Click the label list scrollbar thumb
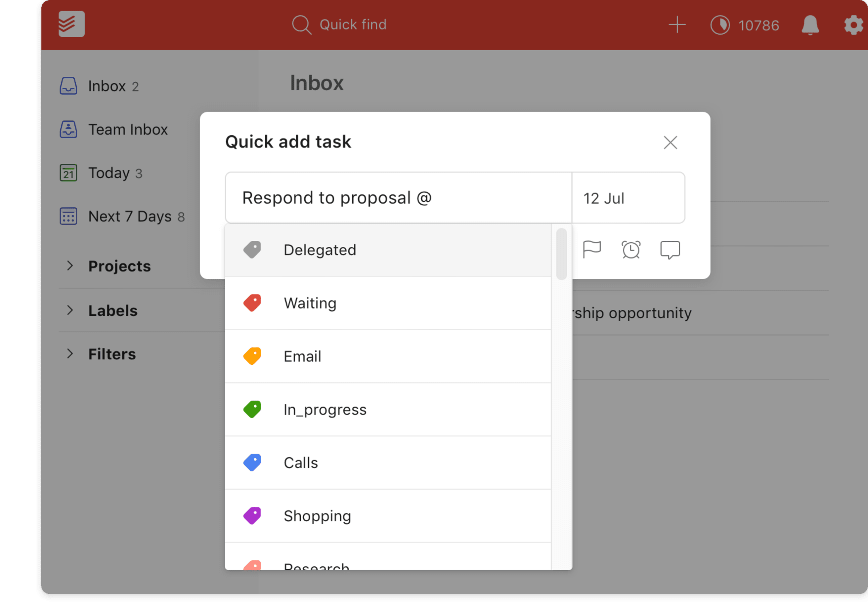Screen dimensions: 868x607 pos(561,254)
